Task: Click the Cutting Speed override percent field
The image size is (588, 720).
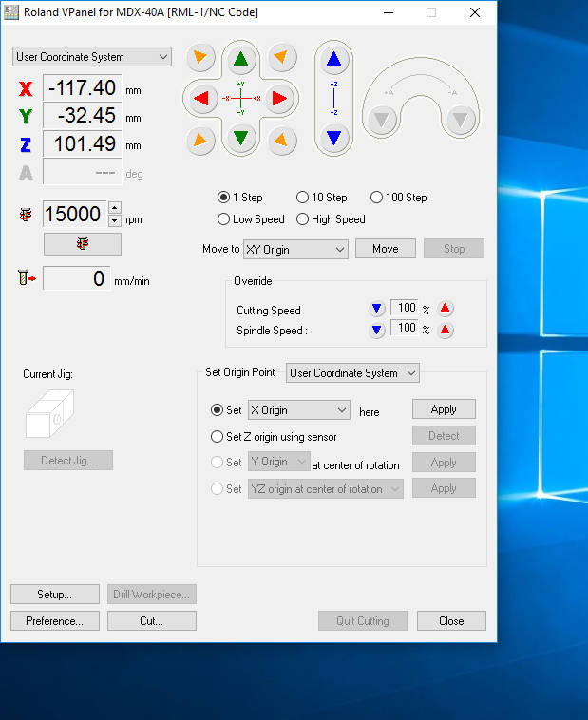Action: tap(405, 308)
